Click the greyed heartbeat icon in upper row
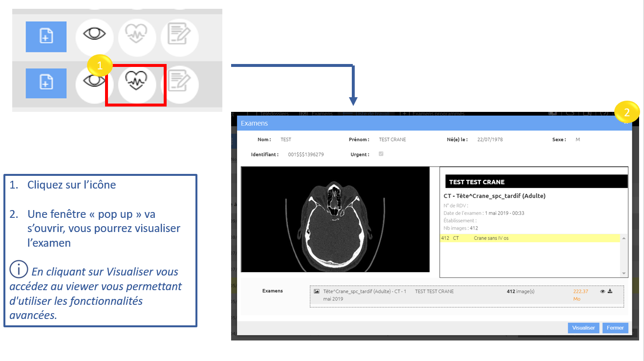This screenshot has width=644, height=361. 137,36
